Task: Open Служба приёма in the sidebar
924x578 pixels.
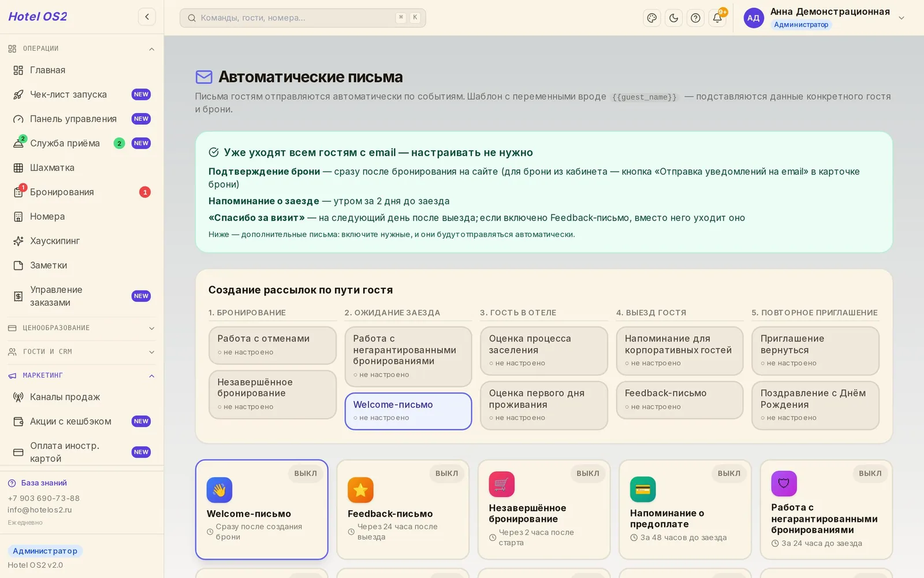Action: (x=81, y=143)
